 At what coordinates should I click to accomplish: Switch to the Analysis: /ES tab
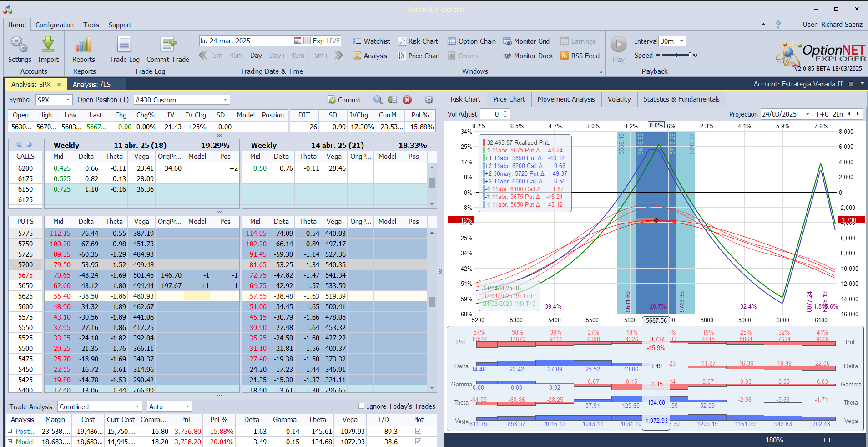point(91,84)
